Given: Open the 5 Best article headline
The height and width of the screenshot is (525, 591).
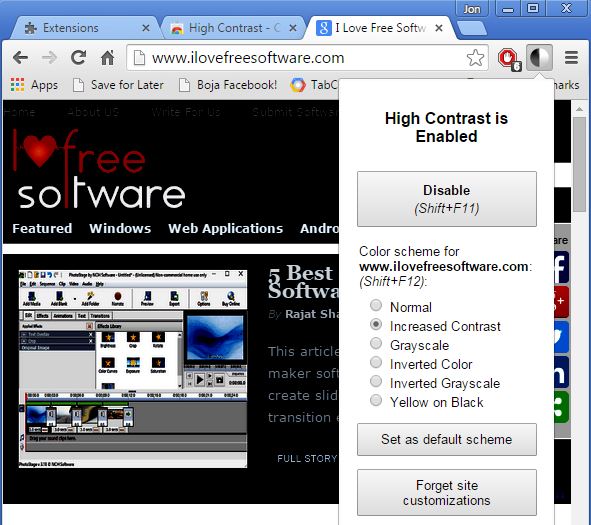Looking at the screenshot, I should (x=303, y=282).
